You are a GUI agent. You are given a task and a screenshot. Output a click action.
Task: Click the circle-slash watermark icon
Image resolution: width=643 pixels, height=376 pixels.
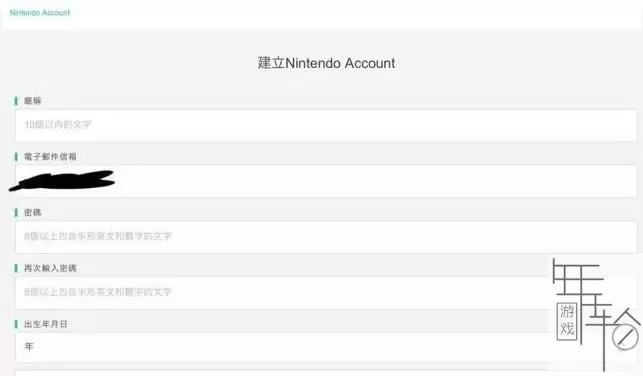pyautogui.click(x=625, y=337)
